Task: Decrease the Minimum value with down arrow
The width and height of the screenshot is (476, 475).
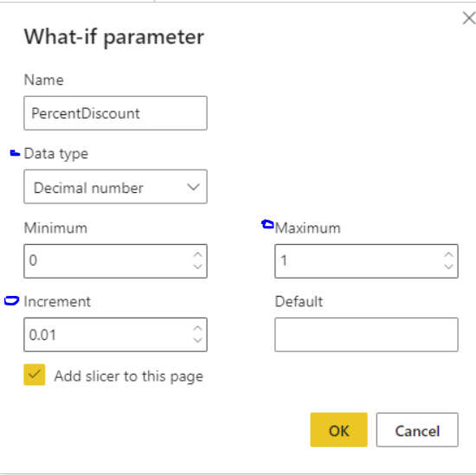Action: (x=197, y=267)
